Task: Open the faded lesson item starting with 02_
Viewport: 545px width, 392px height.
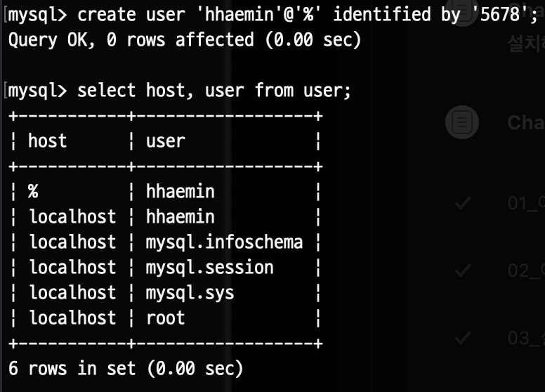Action: [x=526, y=270]
